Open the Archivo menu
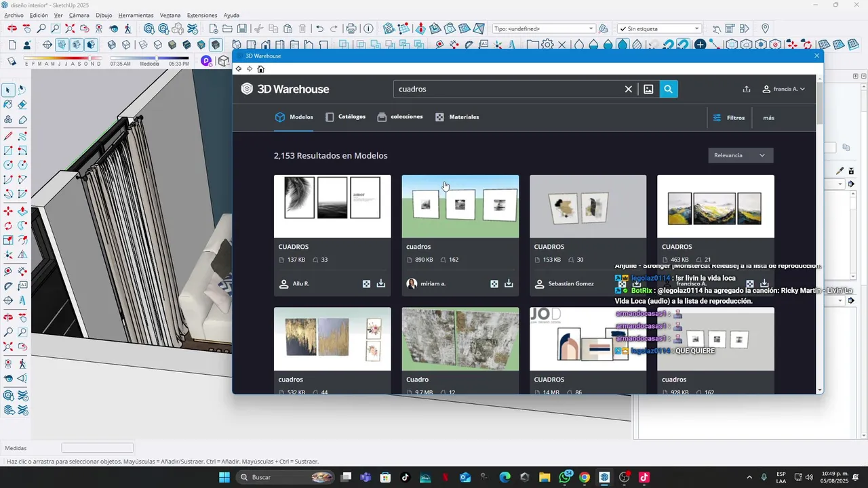The width and height of the screenshot is (868, 488). point(14,15)
